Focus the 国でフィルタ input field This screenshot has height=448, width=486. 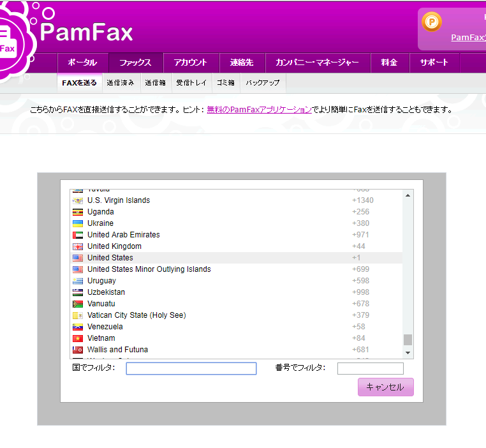coord(191,368)
